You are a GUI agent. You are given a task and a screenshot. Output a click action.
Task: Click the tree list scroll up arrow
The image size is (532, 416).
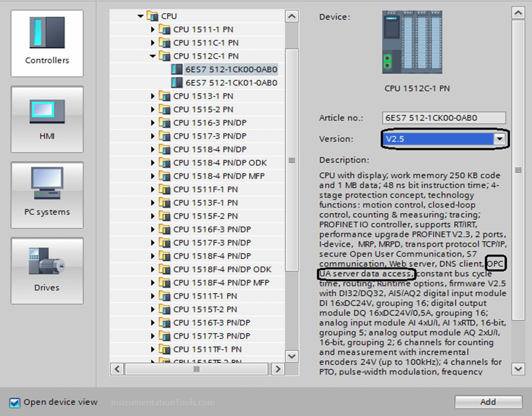292,16
